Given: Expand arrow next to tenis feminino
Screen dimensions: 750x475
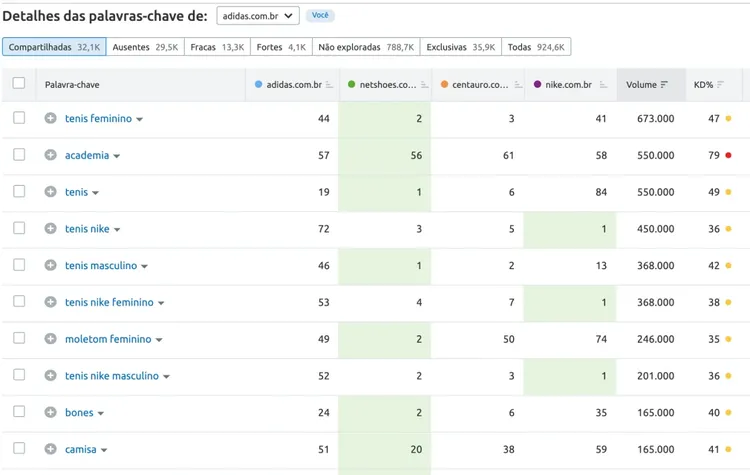Looking at the screenshot, I should pyautogui.click(x=139, y=119).
